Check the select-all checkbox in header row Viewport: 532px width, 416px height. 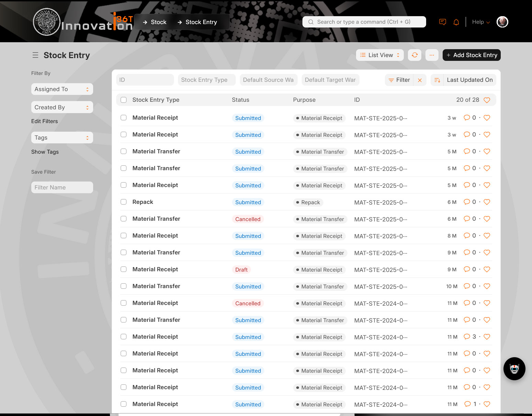124,100
